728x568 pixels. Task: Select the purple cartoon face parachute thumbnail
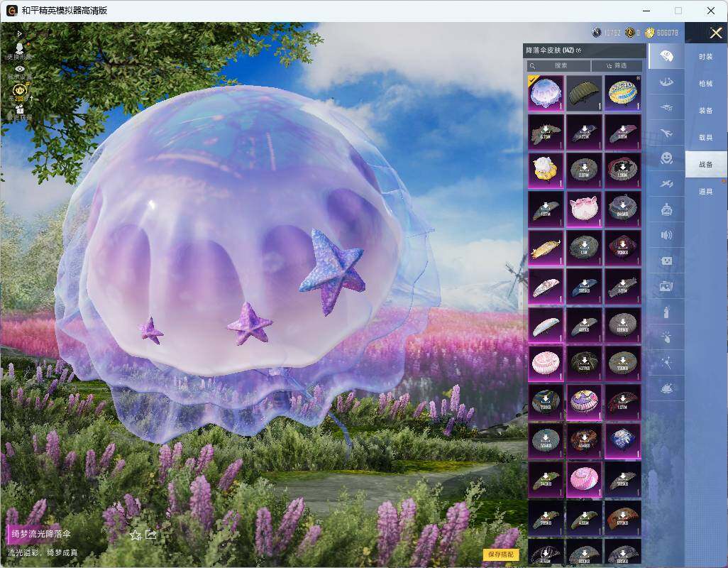(584, 402)
